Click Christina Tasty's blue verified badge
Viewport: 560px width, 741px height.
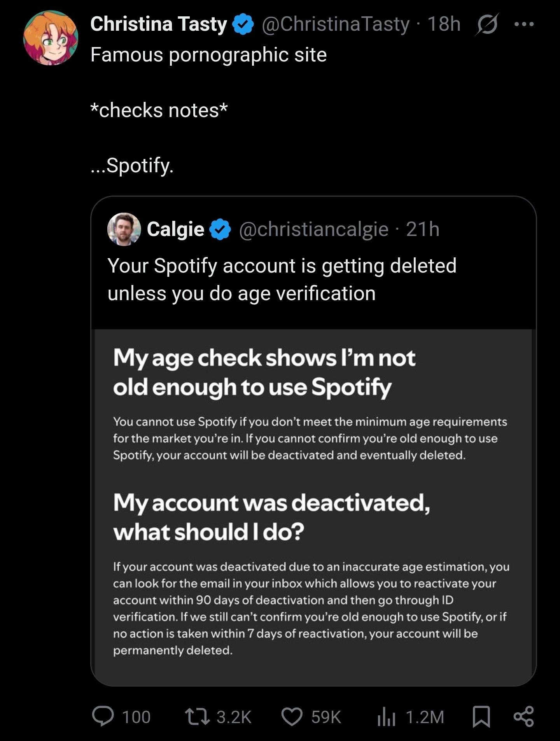243,24
